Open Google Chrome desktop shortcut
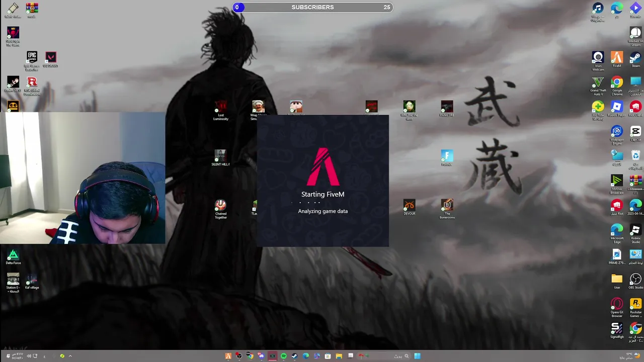Screen dimensions: 644x362 tap(617, 86)
